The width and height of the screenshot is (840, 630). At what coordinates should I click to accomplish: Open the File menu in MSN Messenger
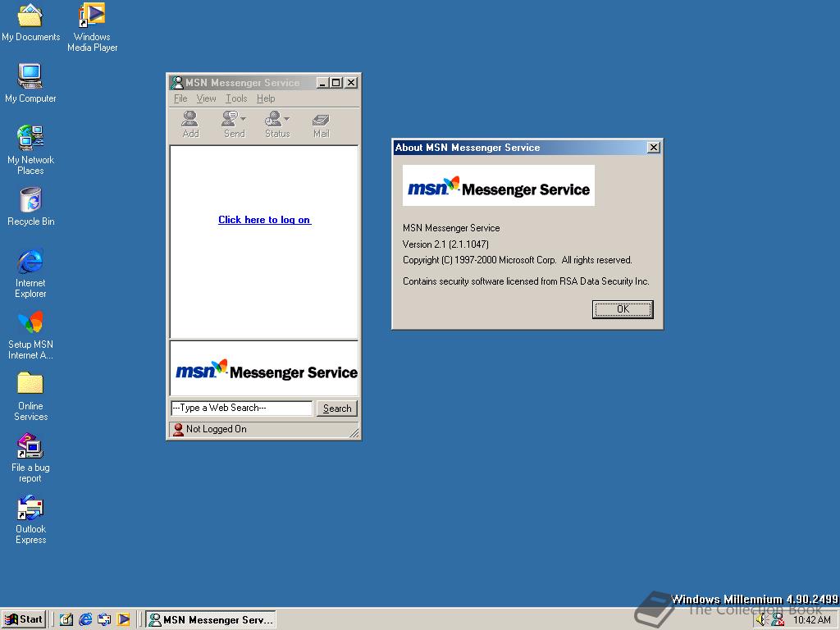pos(180,98)
